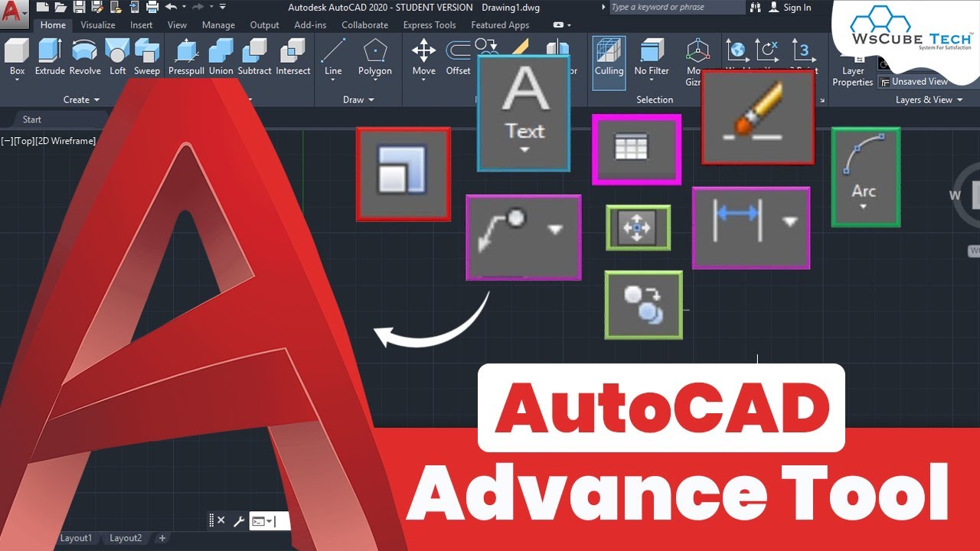Select the World UCS globe icon
The image size is (980, 551).
click(x=737, y=52)
